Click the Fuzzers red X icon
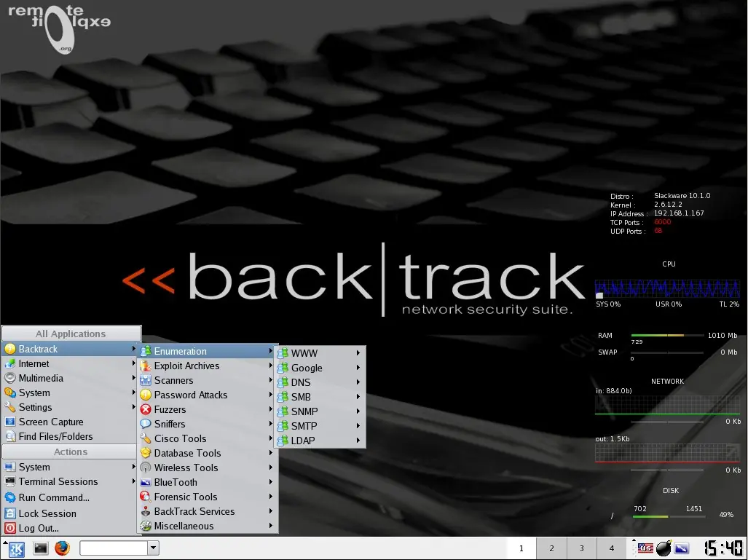This screenshot has height=560, width=748. coord(146,410)
